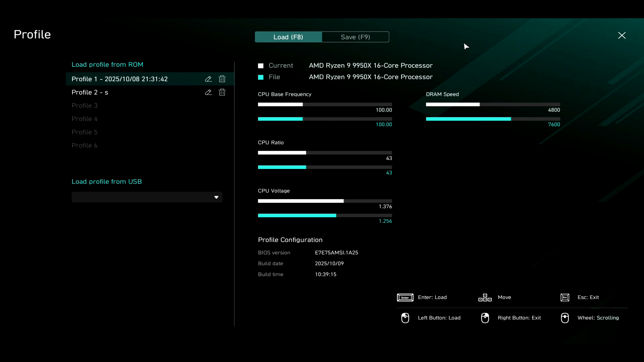
Task: Expand the Load profile from USB dropdown arrow
Action: coord(216,197)
